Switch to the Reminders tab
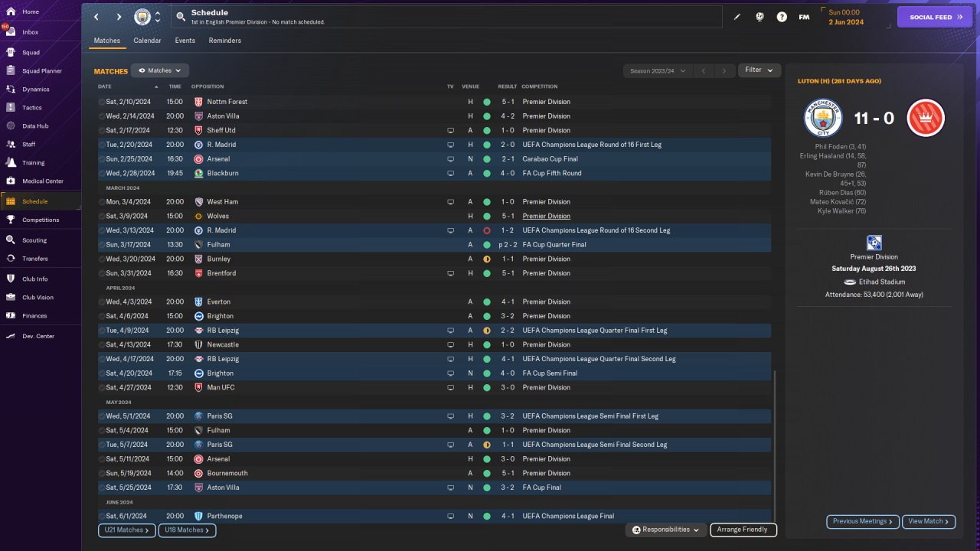 click(225, 41)
